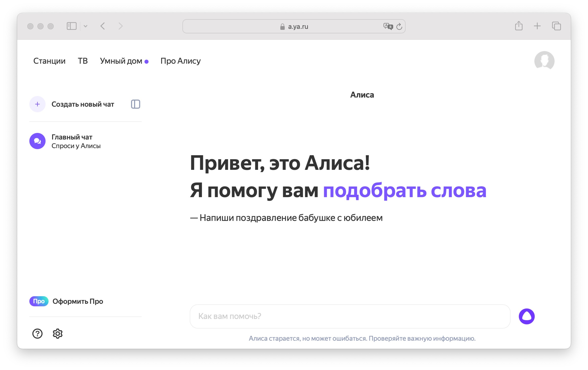
Task: Go back in Safari history
Action: pyautogui.click(x=103, y=26)
